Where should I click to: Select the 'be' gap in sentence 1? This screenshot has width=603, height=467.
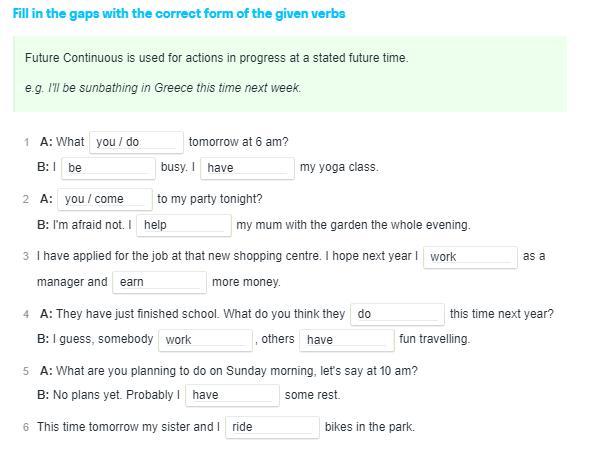tap(108, 168)
